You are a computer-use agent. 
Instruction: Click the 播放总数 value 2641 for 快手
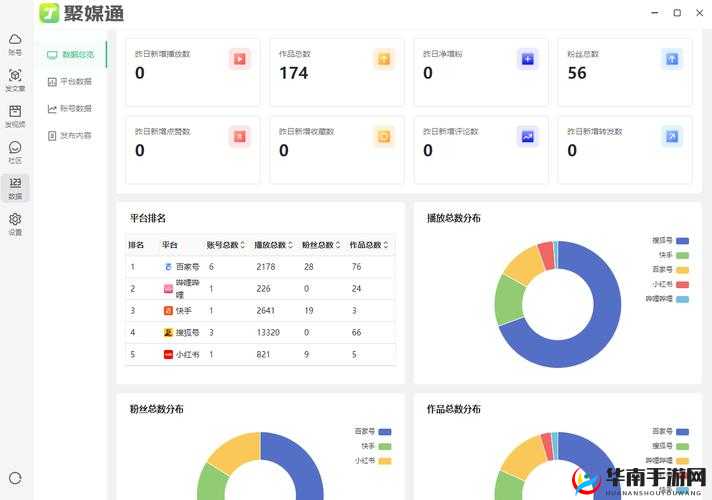point(266,311)
